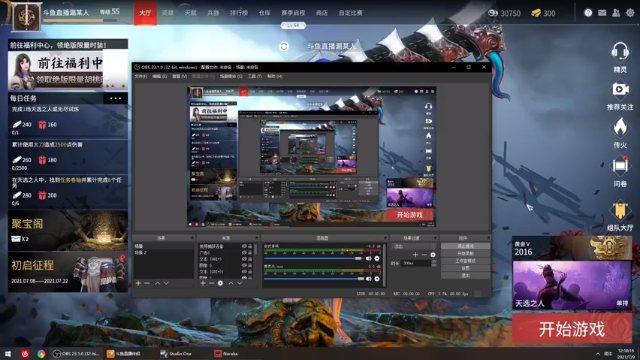Toggle visibility eye of 图像 3 source

coord(244,265)
